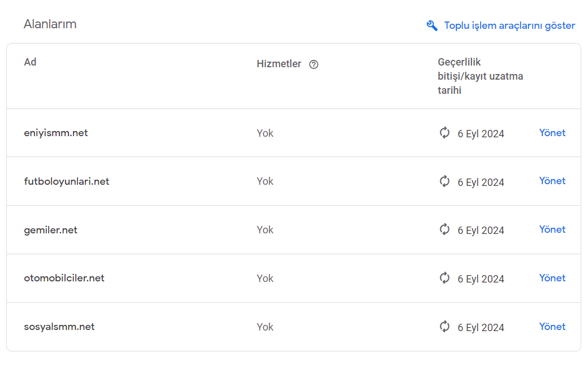Click auto-renew icon for sosyalsmm.net
Screen dimensions: 588x365
coord(444,327)
